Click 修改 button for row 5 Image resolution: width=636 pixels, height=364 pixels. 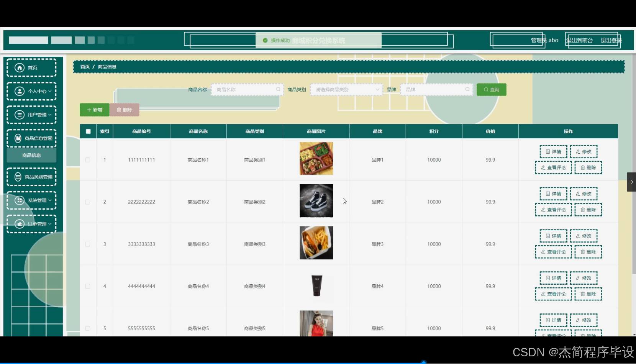pos(584,320)
